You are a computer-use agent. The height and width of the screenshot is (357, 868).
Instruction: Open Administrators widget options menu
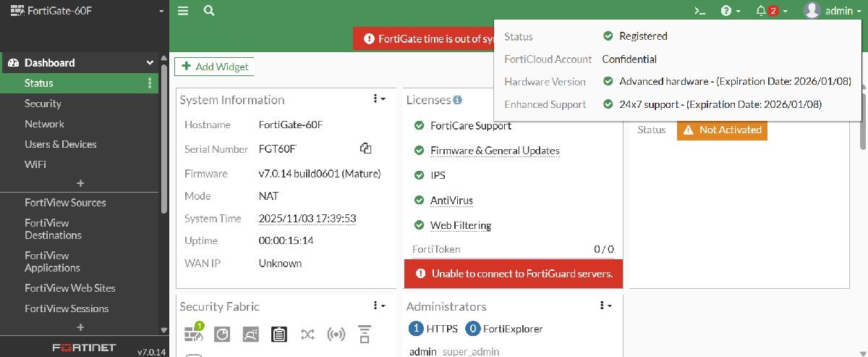[605, 306]
